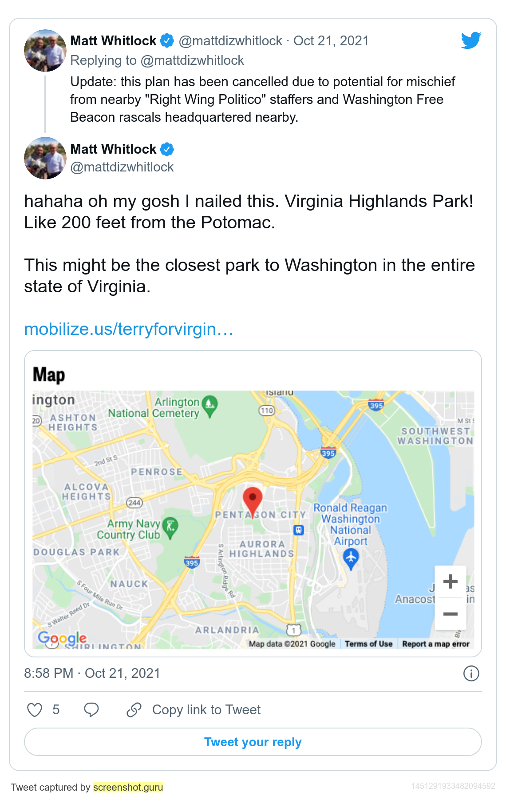Zoom out on the map
The height and width of the screenshot is (812, 506).
(x=450, y=614)
